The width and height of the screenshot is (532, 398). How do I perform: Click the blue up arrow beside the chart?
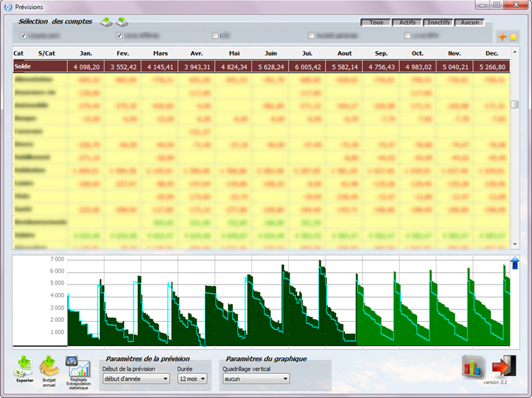pos(515,263)
